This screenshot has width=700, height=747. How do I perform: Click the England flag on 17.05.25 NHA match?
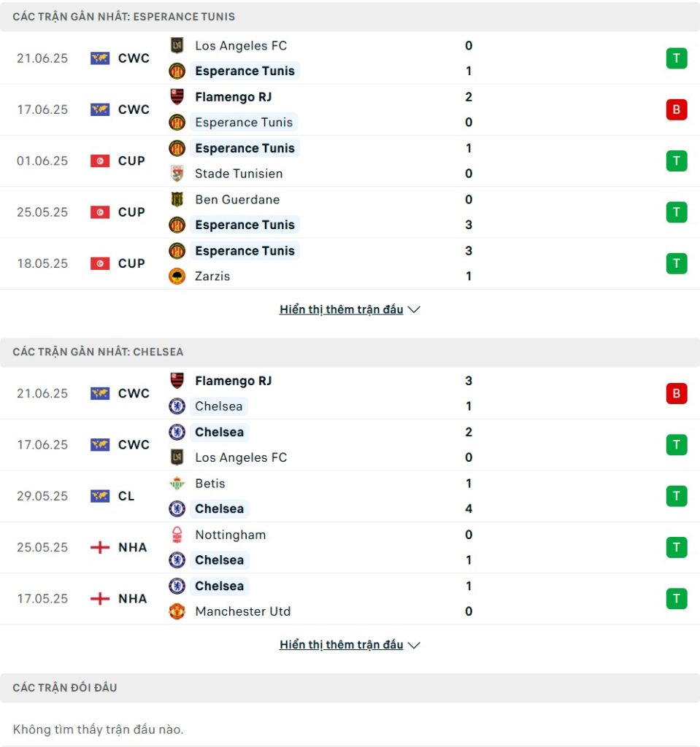pos(100,598)
